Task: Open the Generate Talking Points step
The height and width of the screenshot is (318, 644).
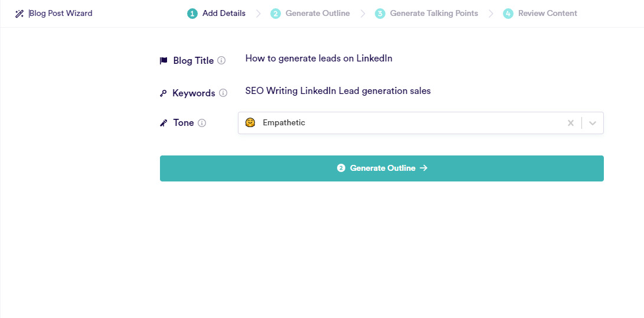Action: pyautogui.click(x=426, y=14)
